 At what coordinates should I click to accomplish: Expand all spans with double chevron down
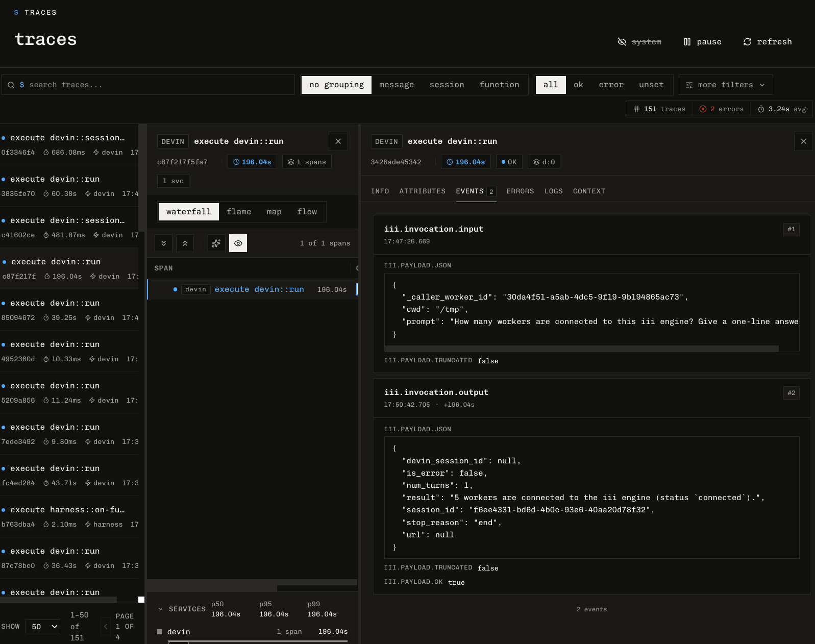point(164,243)
